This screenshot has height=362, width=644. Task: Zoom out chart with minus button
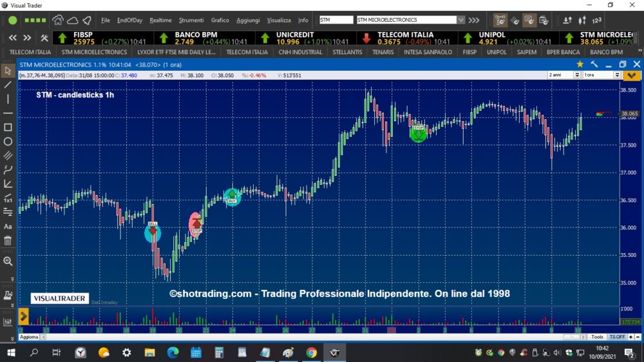tap(638, 337)
